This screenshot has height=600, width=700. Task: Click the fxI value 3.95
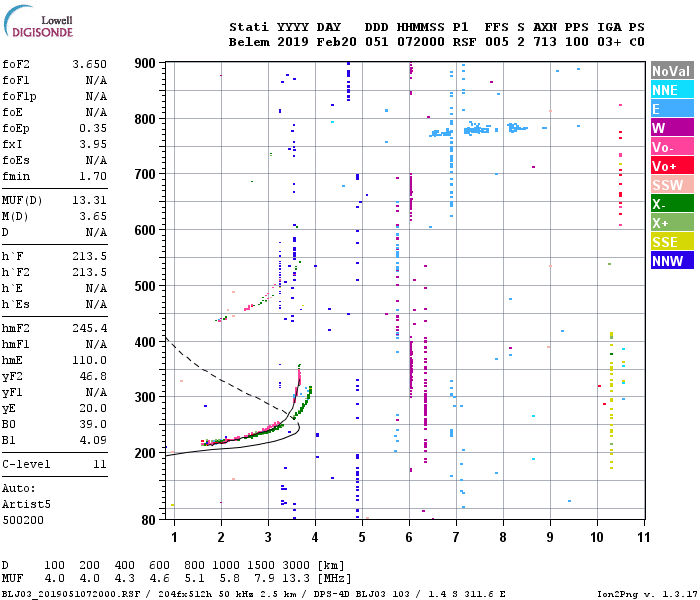point(93,144)
